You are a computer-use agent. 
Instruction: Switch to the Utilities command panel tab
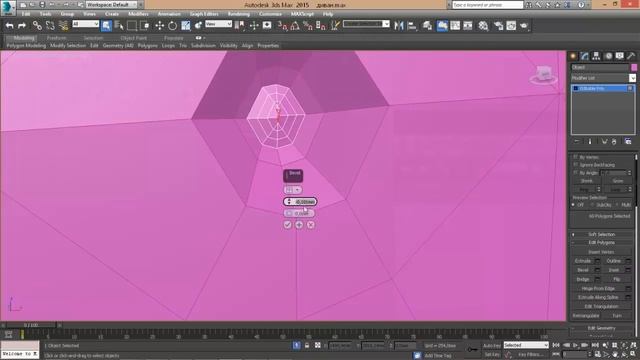(631, 56)
